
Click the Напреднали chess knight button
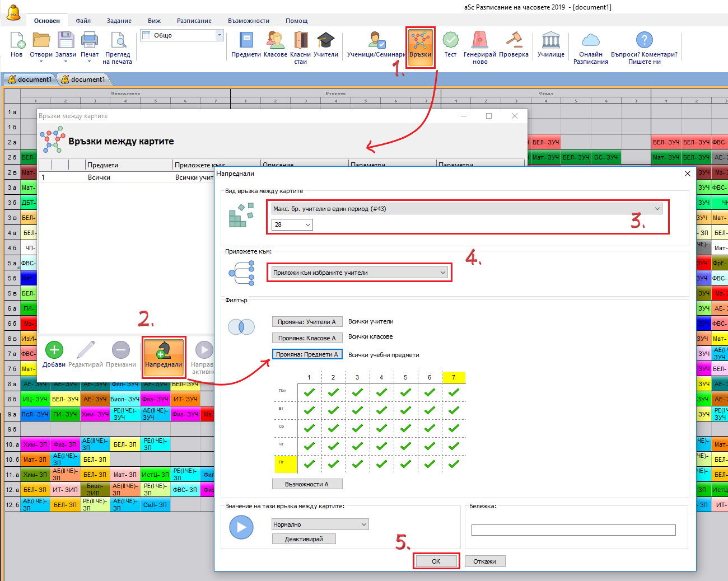click(164, 354)
